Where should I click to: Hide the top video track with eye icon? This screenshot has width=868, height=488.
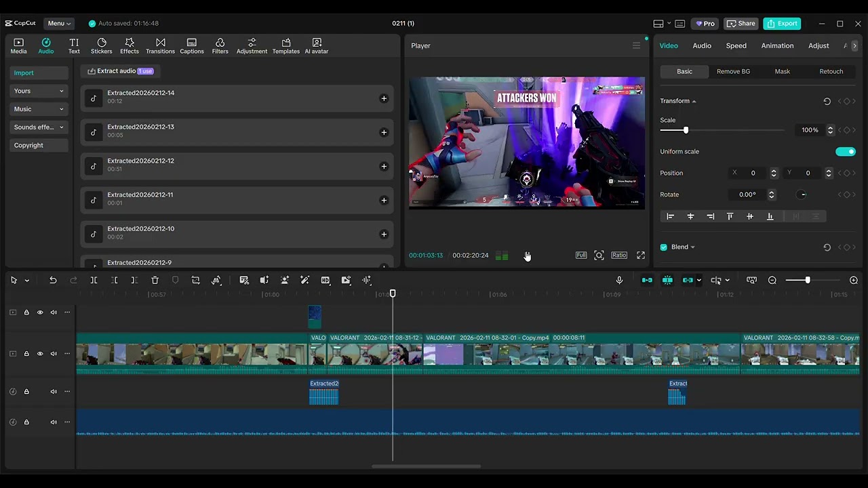click(x=40, y=312)
